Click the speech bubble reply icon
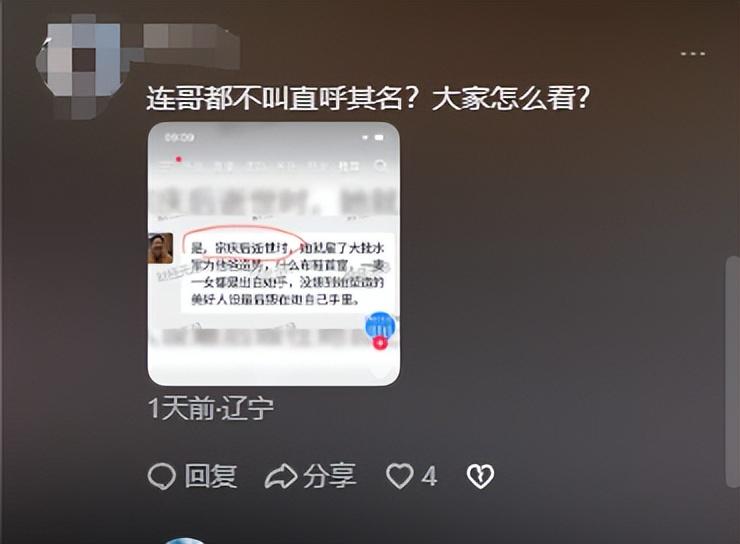This screenshot has height=544, width=740. click(162, 476)
